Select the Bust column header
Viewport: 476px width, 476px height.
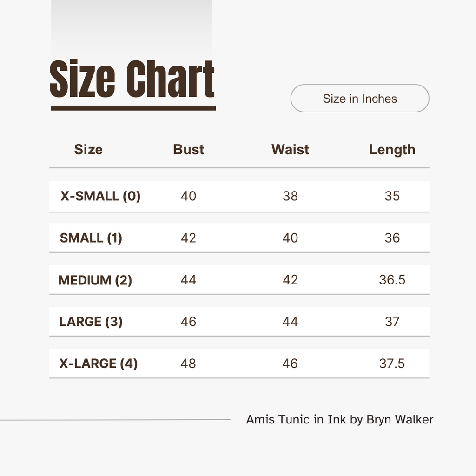(188, 150)
